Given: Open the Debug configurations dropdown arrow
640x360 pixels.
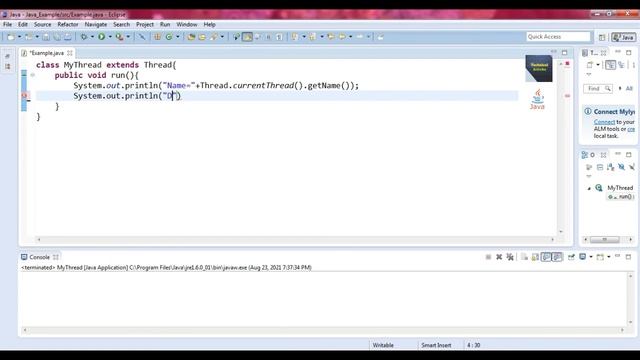Looking at the screenshot, I should point(92,37).
